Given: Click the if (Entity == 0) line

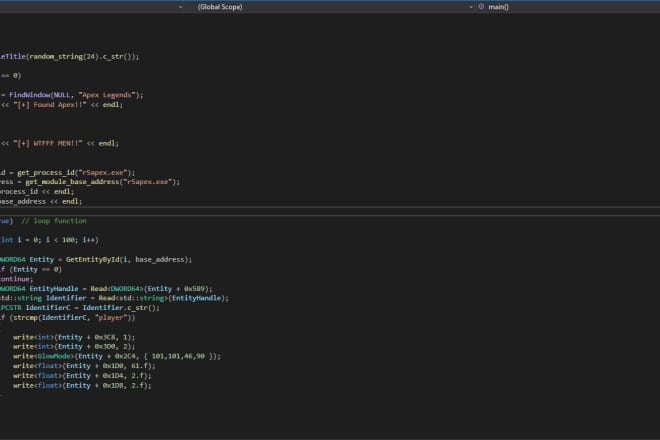Looking at the screenshot, I should (31, 269).
